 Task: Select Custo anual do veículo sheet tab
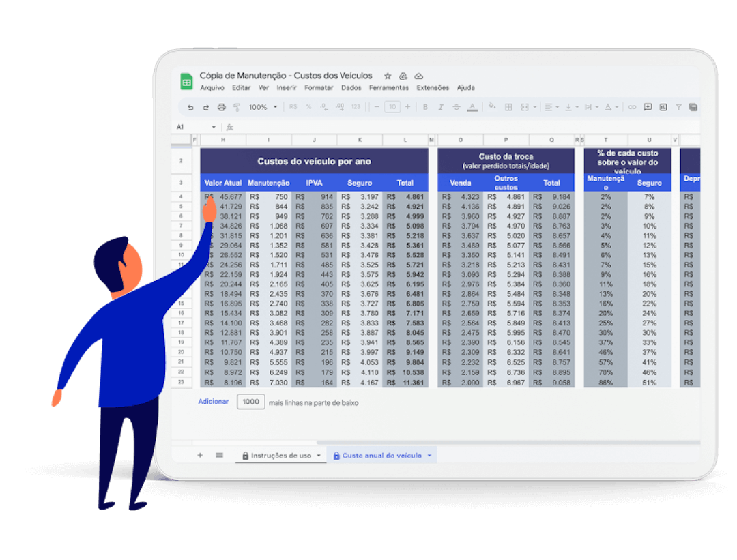point(381,455)
